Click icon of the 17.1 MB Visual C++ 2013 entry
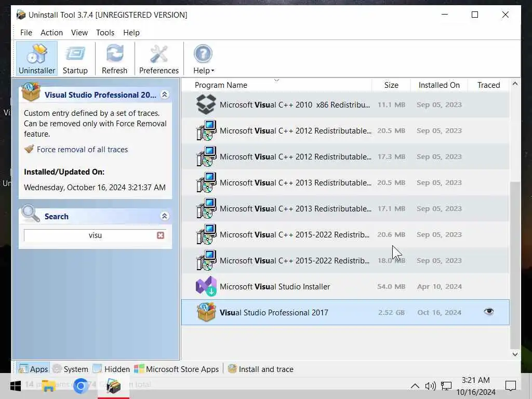 tap(206, 209)
